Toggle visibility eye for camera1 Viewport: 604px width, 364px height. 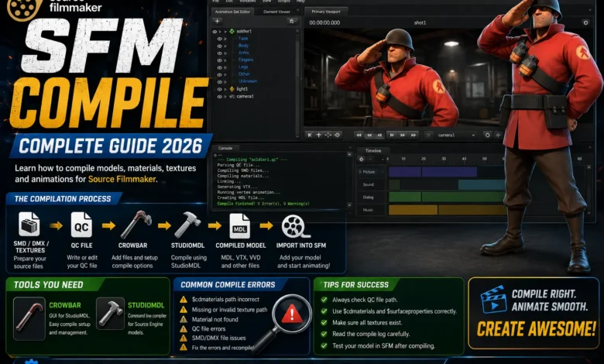[x=220, y=97]
